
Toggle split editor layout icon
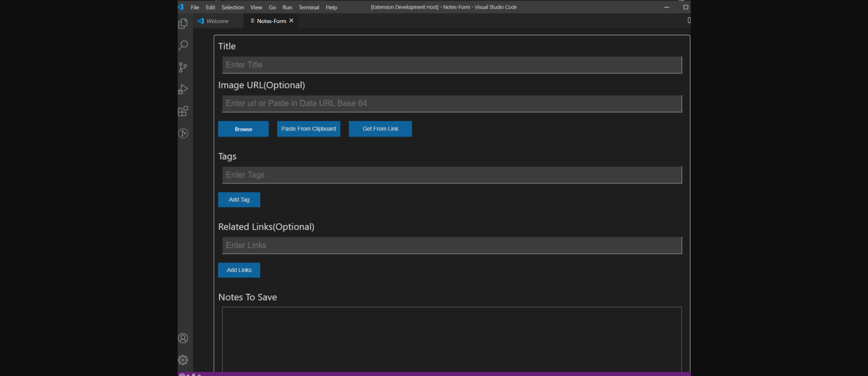[x=689, y=20]
